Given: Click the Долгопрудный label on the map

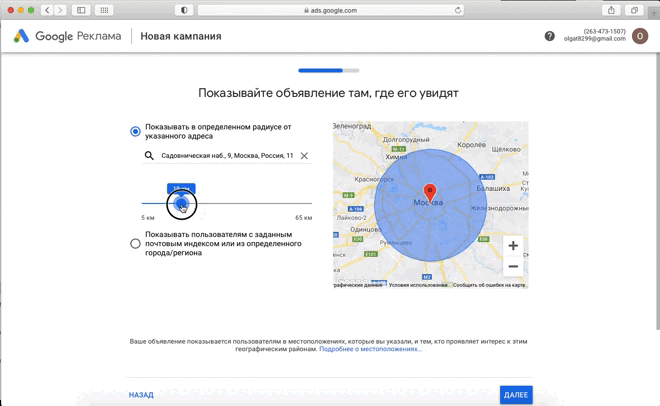Looking at the screenshot, I should [x=406, y=140].
